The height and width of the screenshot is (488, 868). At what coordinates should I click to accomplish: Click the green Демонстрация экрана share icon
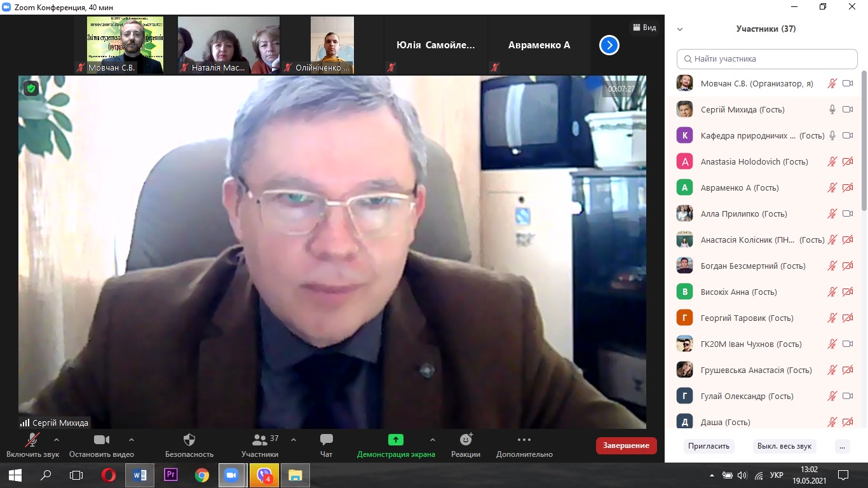click(396, 440)
